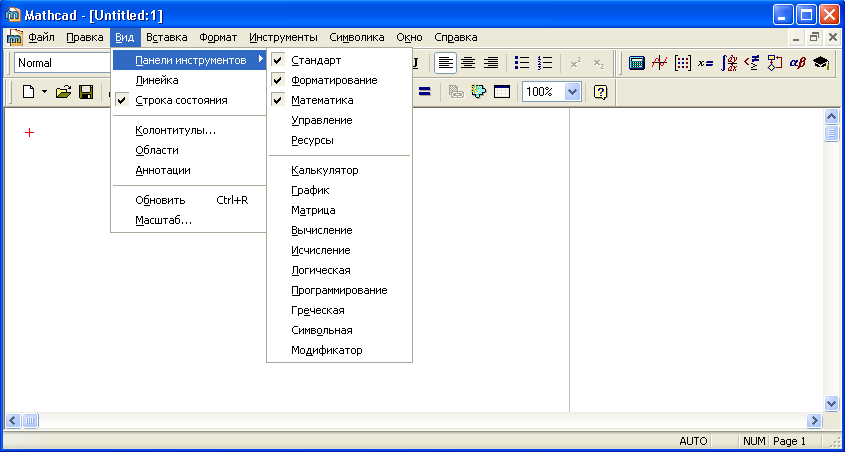The height and width of the screenshot is (452, 845).
Task: Choose Области menu entry
Action: click(190, 150)
